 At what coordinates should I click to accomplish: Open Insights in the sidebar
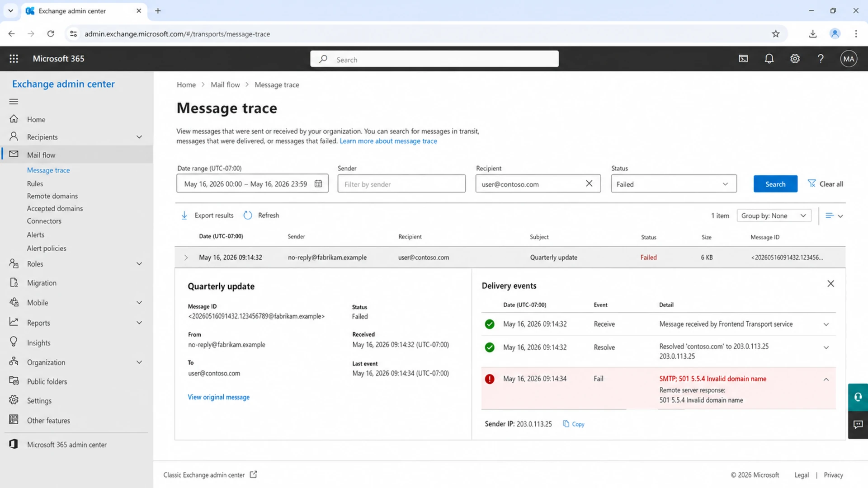pos(38,343)
